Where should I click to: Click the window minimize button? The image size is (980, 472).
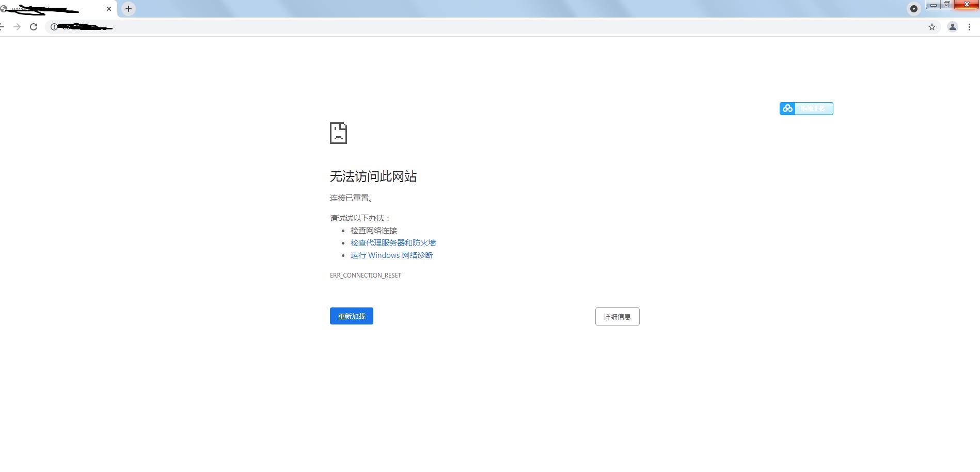932,5
